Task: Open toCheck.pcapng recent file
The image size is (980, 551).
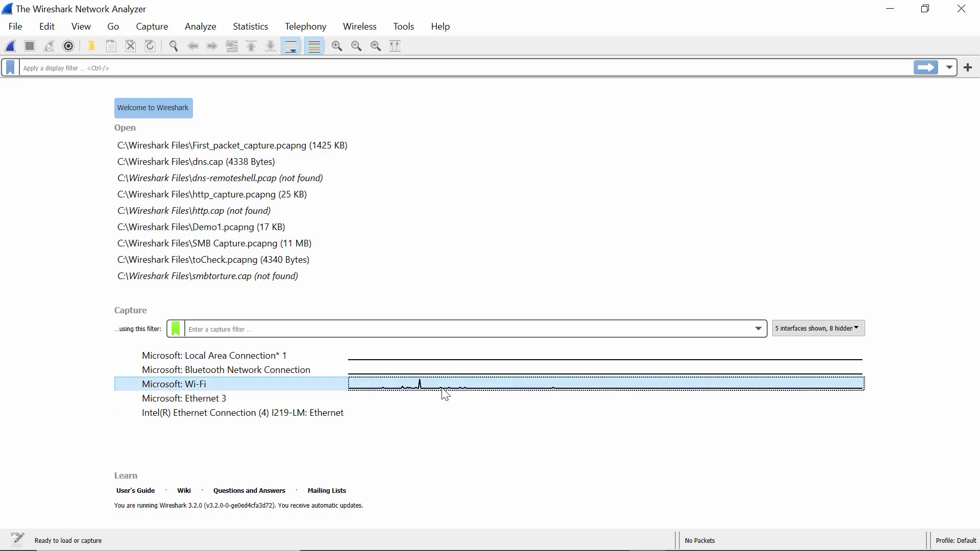Action: tap(213, 260)
